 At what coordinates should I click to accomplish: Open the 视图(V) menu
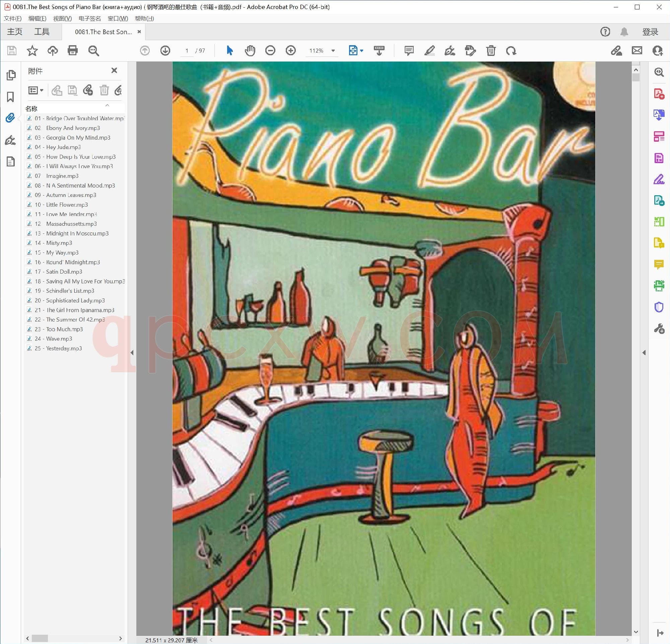[x=62, y=18]
